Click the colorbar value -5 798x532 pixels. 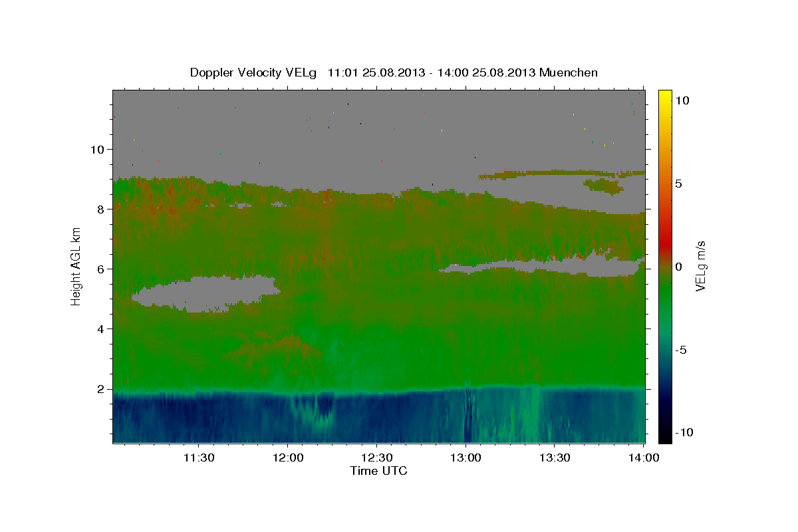681,350
